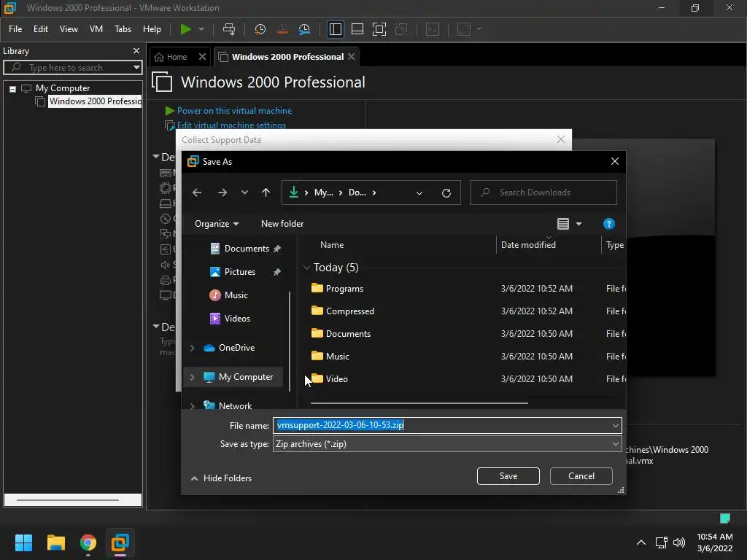Open the power options dropdown arrow beside play
This screenshot has height=560, width=747.
click(201, 29)
